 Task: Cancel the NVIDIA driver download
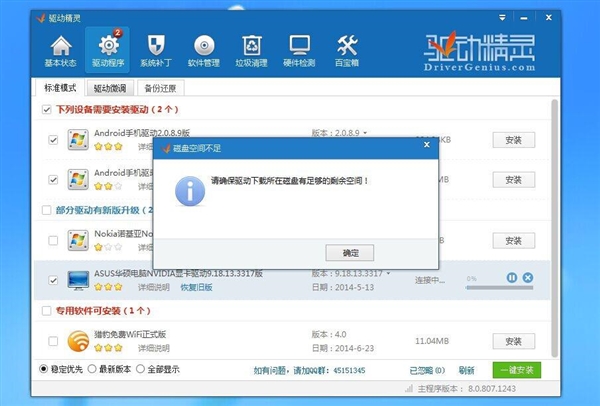pos(528,278)
